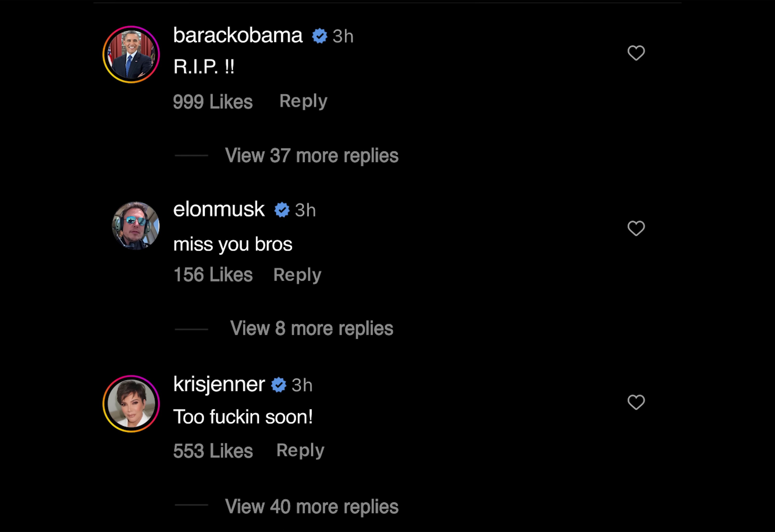Open the elonmusk username link
Image resolution: width=775 pixels, height=532 pixels.
(x=219, y=209)
